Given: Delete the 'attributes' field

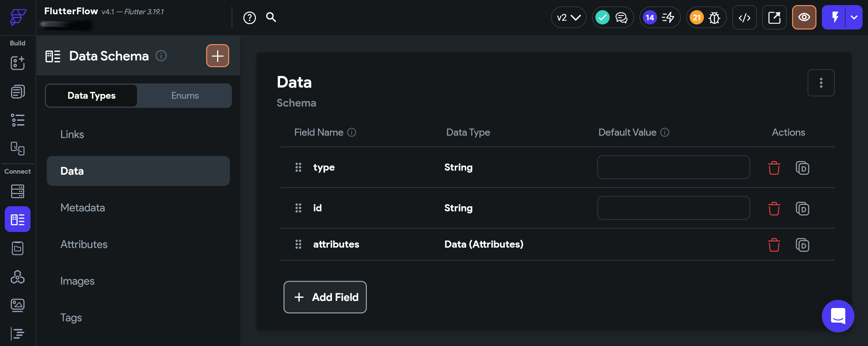Looking at the screenshot, I should pos(774,245).
